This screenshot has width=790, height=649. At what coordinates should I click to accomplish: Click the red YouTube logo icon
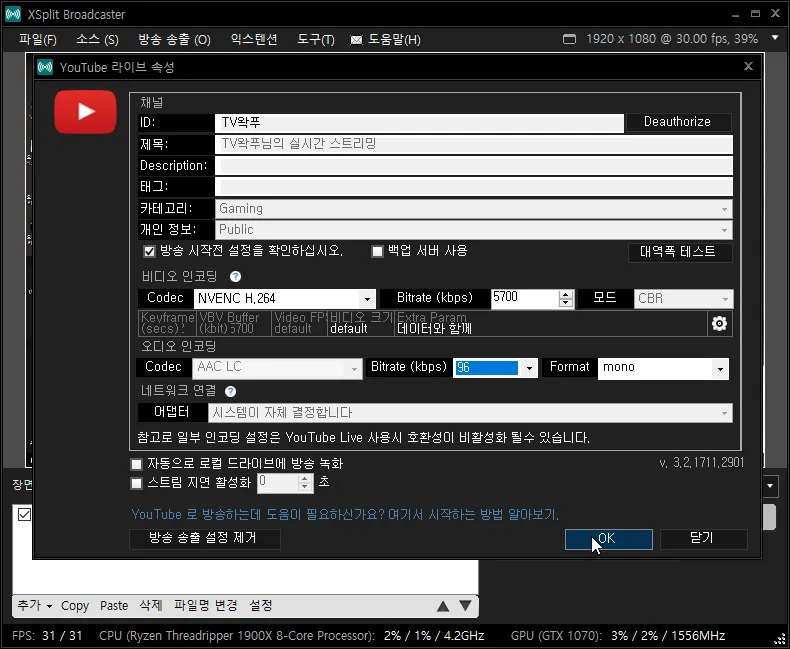click(x=86, y=112)
